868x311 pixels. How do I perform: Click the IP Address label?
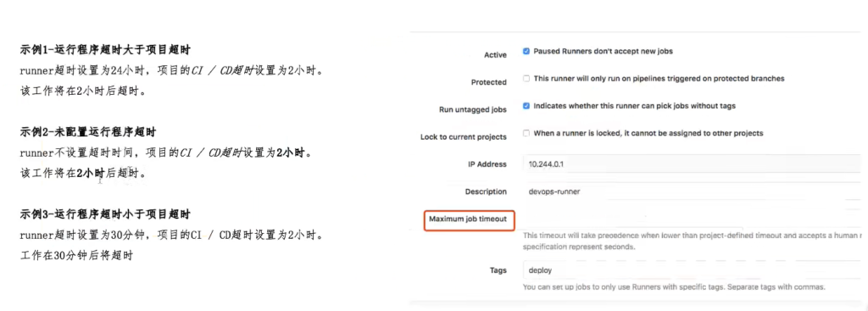(487, 164)
